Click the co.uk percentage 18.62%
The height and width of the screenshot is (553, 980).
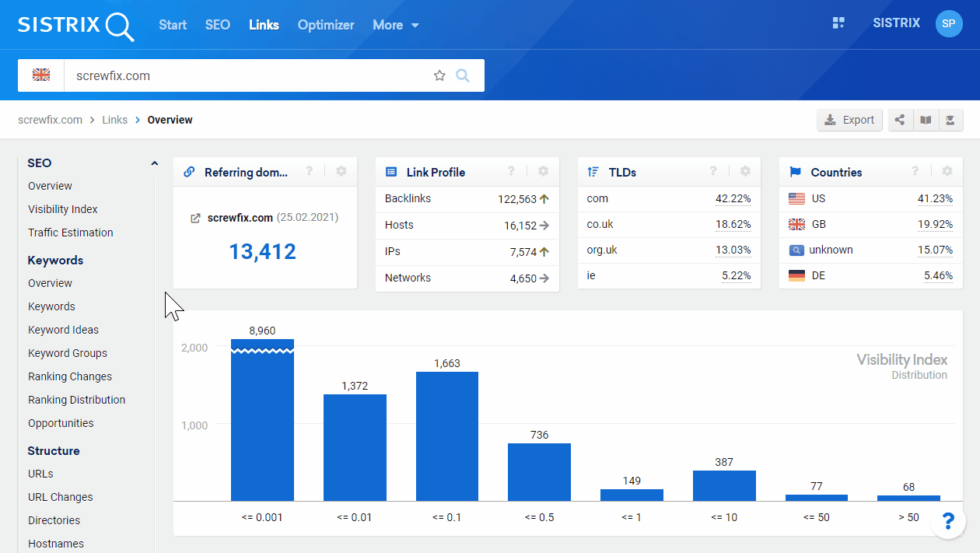pyautogui.click(x=733, y=225)
